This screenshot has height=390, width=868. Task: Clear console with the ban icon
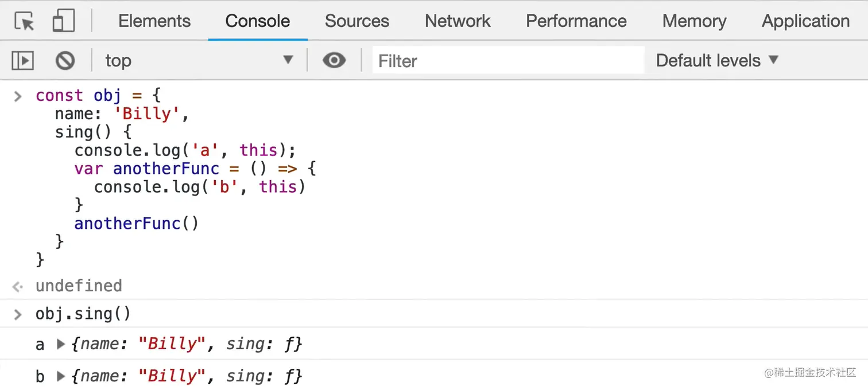point(65,60)
